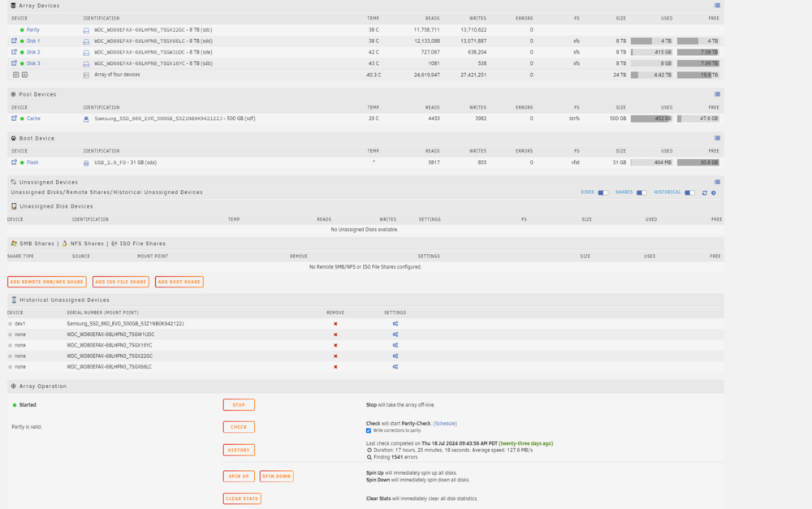The width and height of the screenshot is (812, 509).
Task: Remove historical device WDC 7SGW1UDC
Action: coord(335,334)
